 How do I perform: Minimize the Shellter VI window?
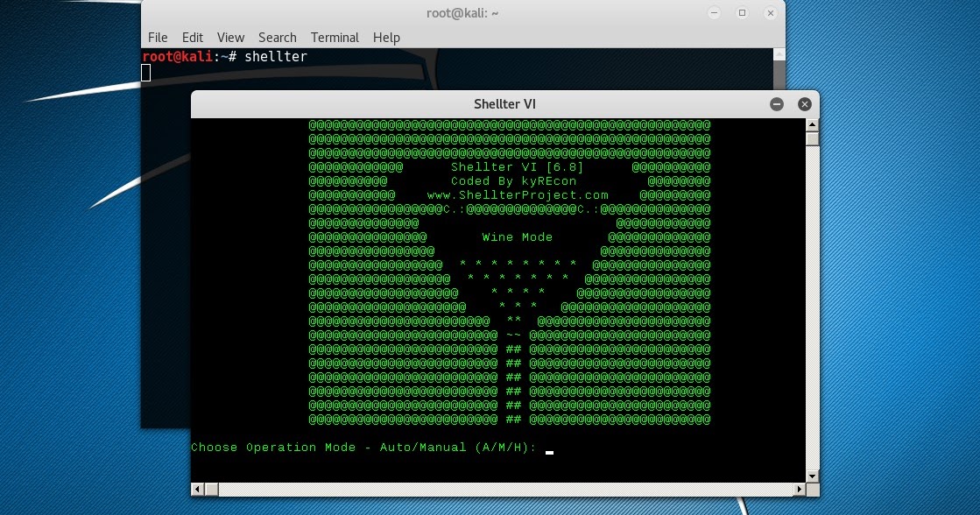(x=777, y=104)
